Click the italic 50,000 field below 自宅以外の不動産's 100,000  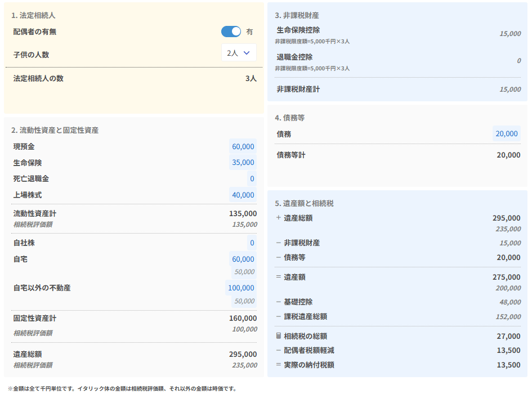[244, 301]
